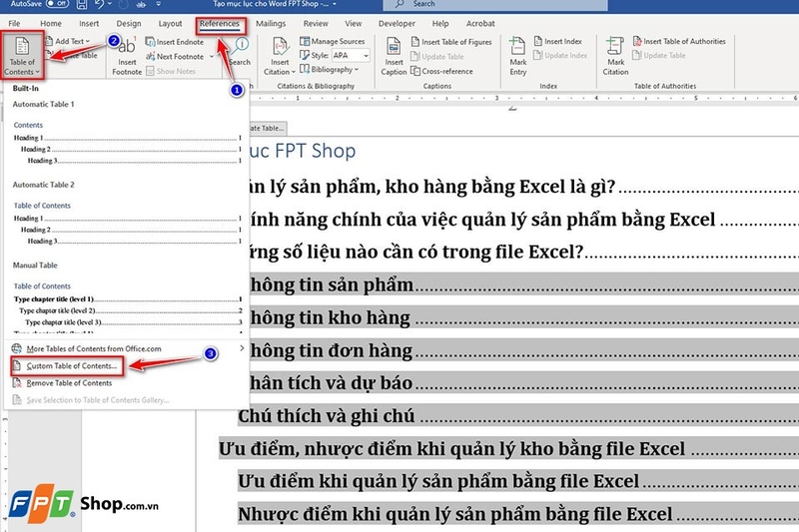The height and width of the screenshot is (532, 799).
Task: Select the References tab
Action: (220, 23)
